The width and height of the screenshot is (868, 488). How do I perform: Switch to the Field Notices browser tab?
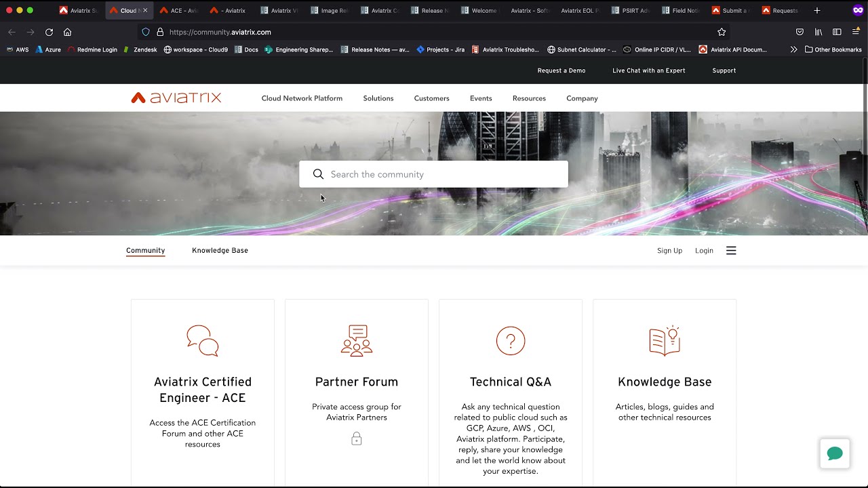(681, 10)
